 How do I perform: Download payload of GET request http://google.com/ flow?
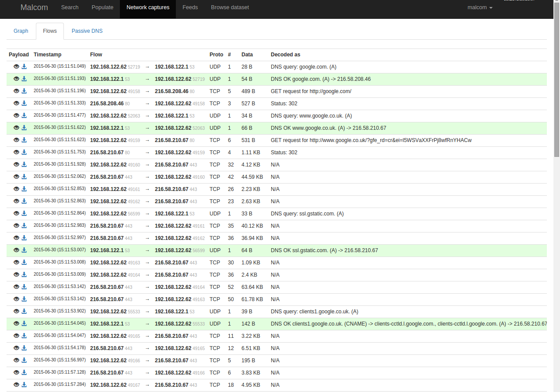pos(24,91)
